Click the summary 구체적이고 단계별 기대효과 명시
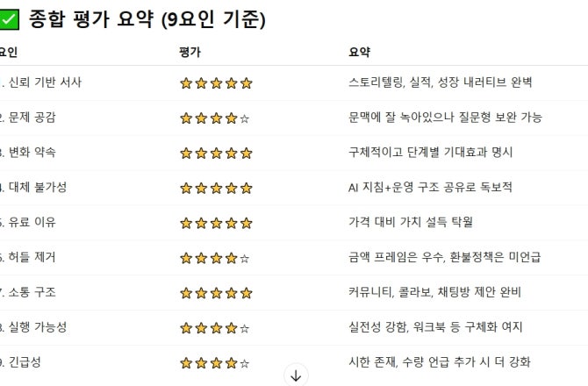The image size is (588, 386). [x=431, y=152]
